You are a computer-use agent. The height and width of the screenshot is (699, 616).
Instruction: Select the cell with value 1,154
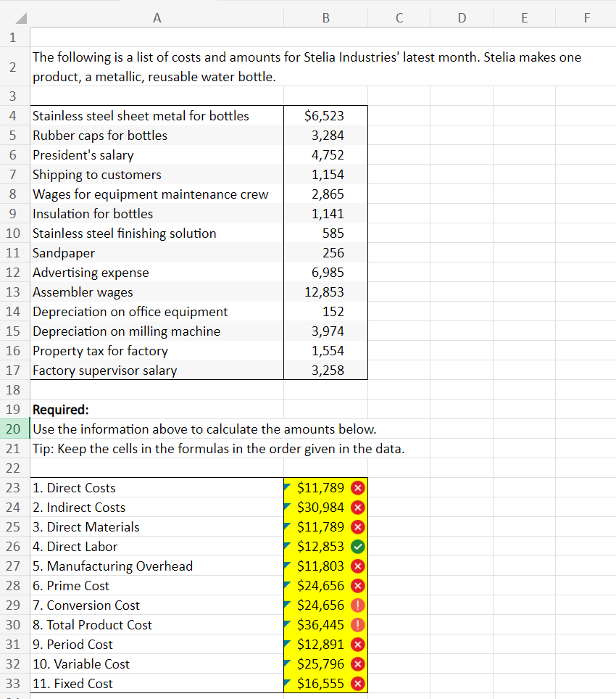[x=325, y=175]
